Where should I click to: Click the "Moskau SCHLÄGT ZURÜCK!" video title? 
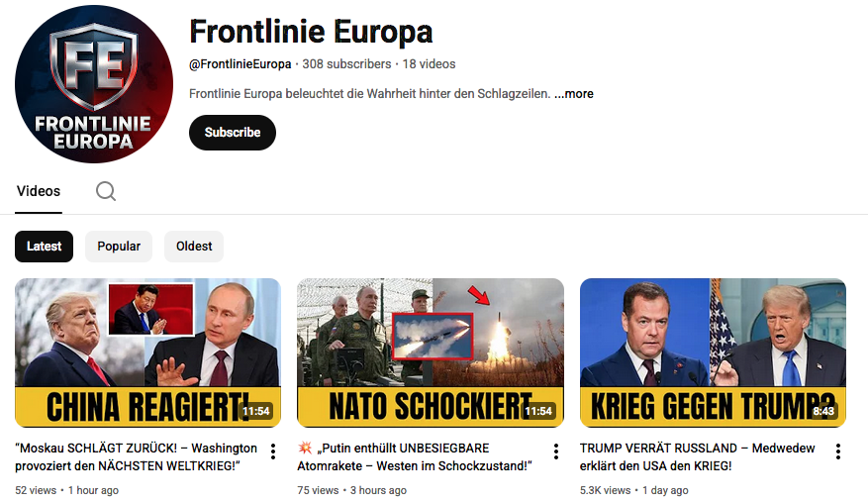[137, 456]
